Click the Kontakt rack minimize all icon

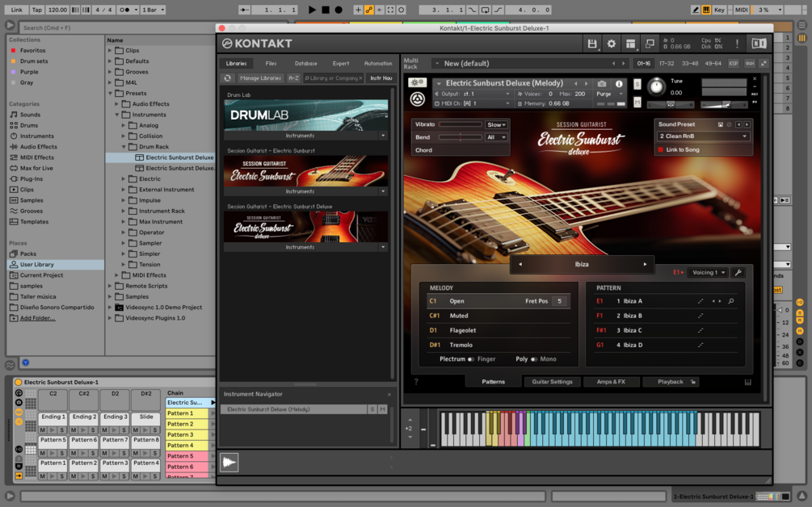(764, 64)
